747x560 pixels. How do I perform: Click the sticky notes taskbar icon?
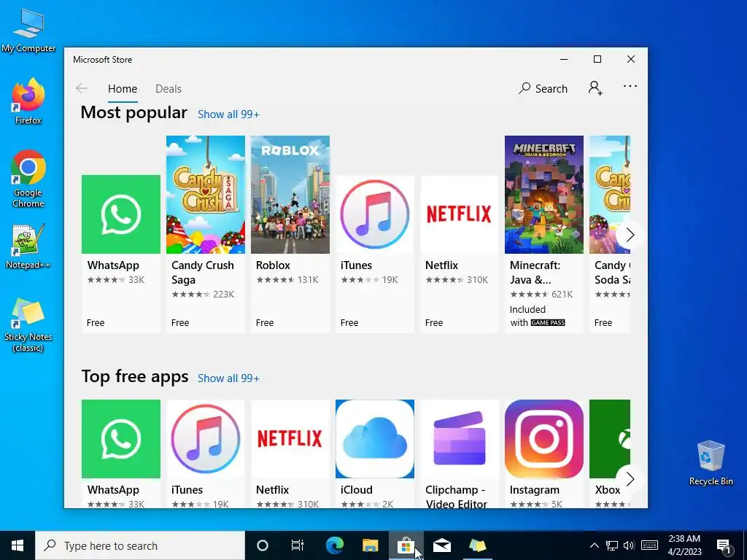pos(477,545)
